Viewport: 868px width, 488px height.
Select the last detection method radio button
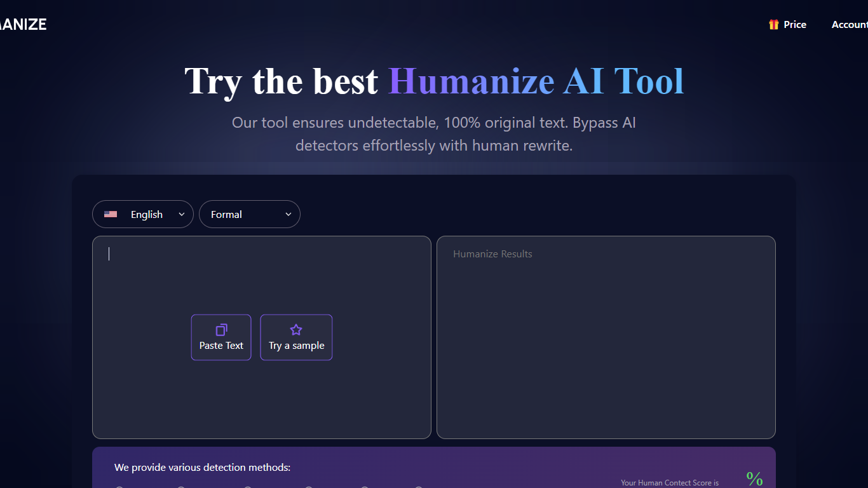[x=418, y=487]
